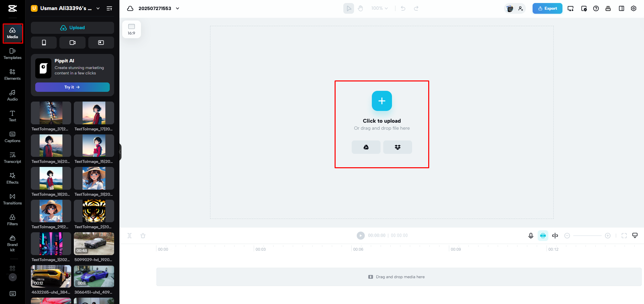Screen dimensions: 644x304
Task: Click the cloud save status icon
Action: click(x=130, y=8)
